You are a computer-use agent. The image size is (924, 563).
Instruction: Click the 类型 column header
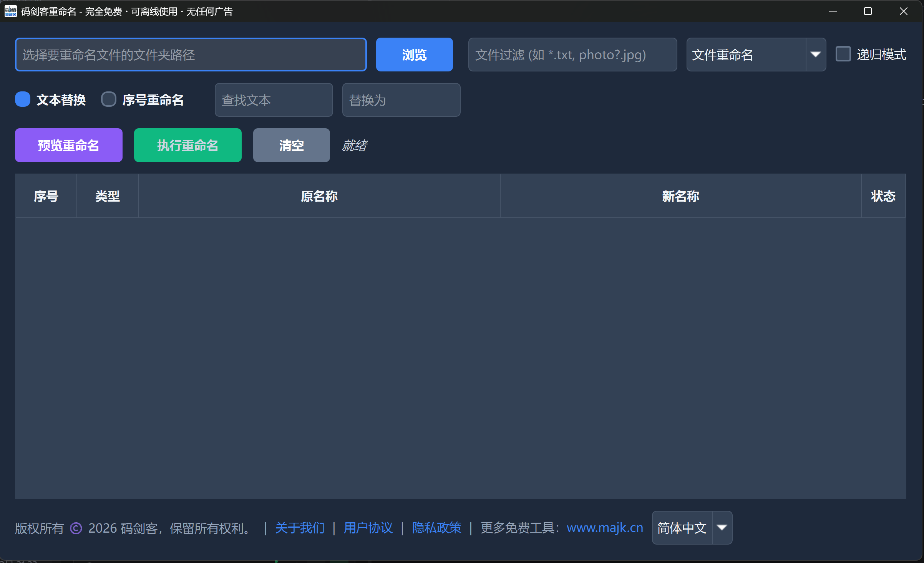[108, 196]
